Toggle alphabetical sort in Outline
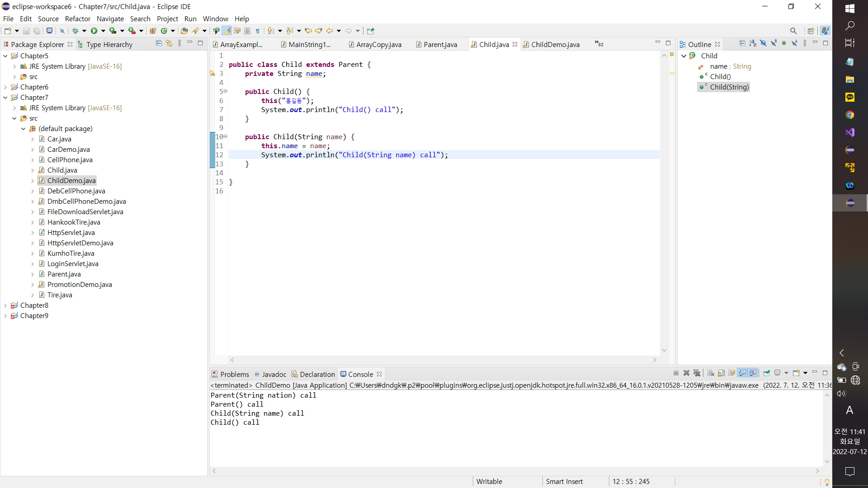868x488 pixels. (753, 43)
